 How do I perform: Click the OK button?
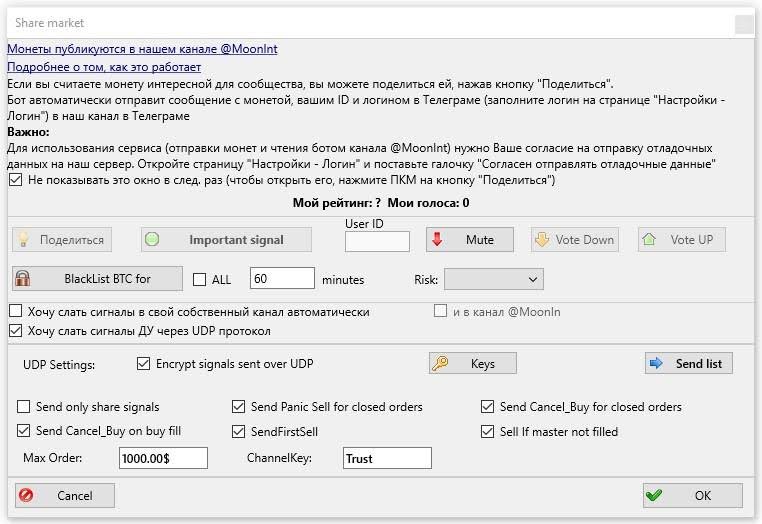[x=692, y=495]
